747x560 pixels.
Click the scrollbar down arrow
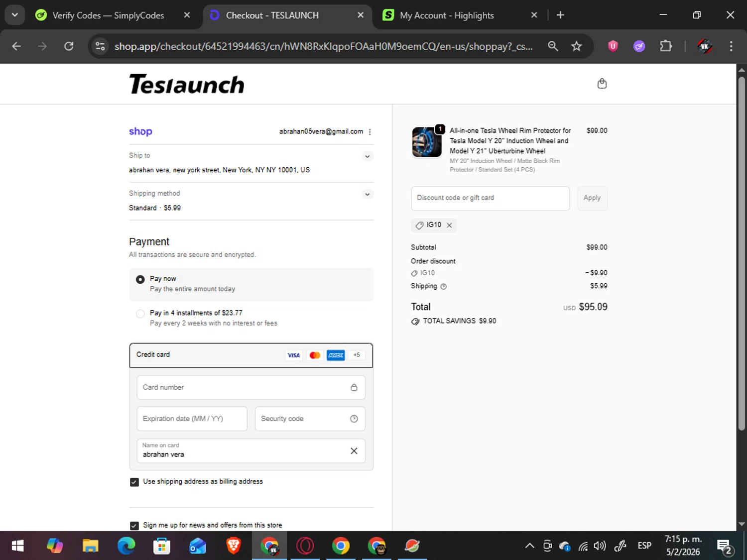tap(742, 524)
